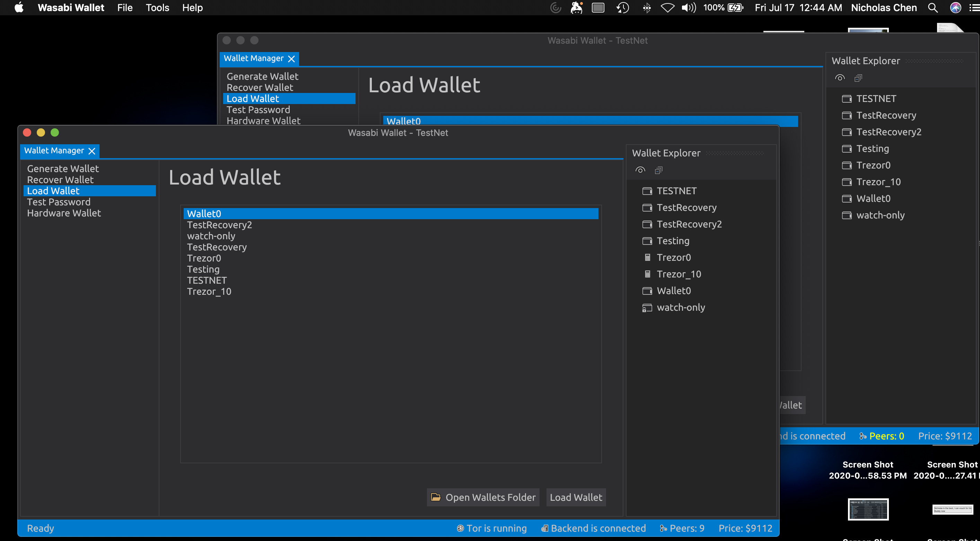Select TESTNET wallet in front Wallet Explorer
Image resolution: width=980 pixels, height=541 pixels.
[676, 191]
